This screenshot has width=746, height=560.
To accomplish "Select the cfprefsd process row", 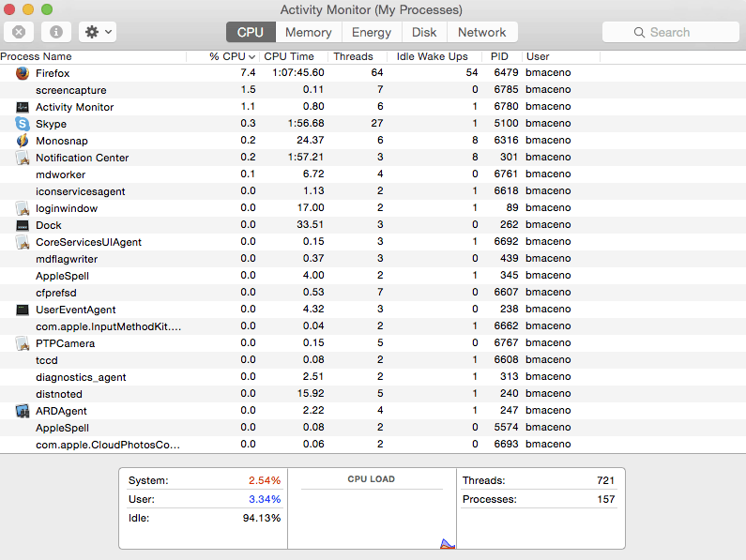I will 373,293.
